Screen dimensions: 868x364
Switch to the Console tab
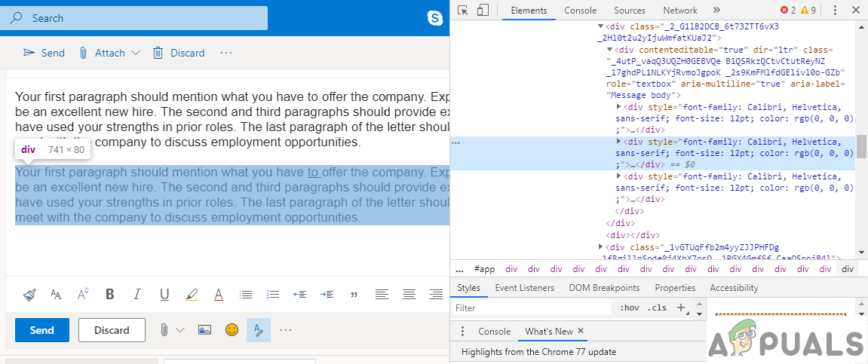pos(580,11)
